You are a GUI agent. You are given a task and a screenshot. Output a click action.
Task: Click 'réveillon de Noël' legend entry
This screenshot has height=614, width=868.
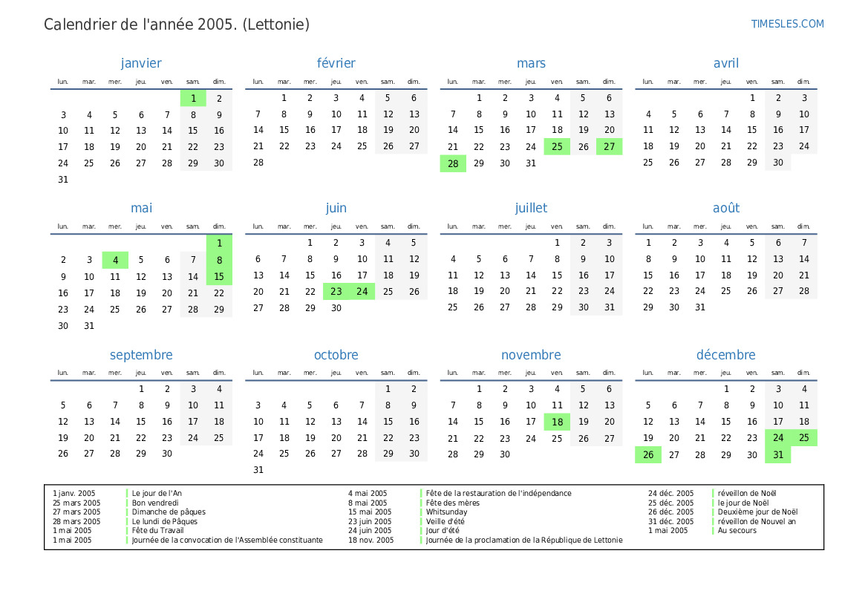coord(747,493)
